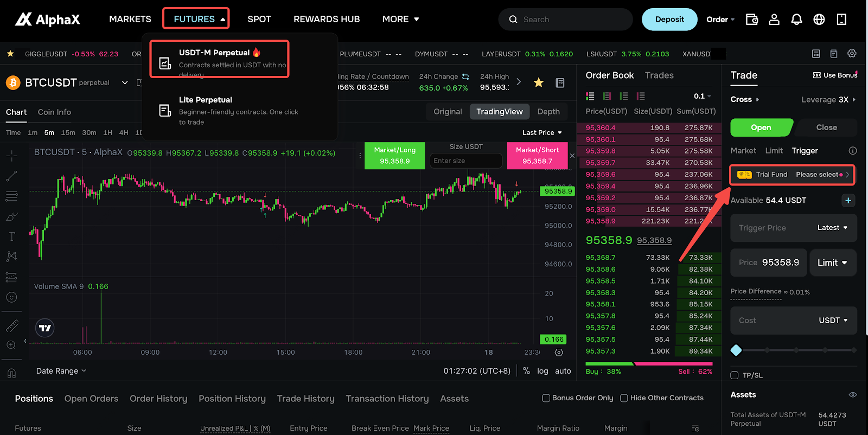Open the Limit order type dropdown

[833, 263]
